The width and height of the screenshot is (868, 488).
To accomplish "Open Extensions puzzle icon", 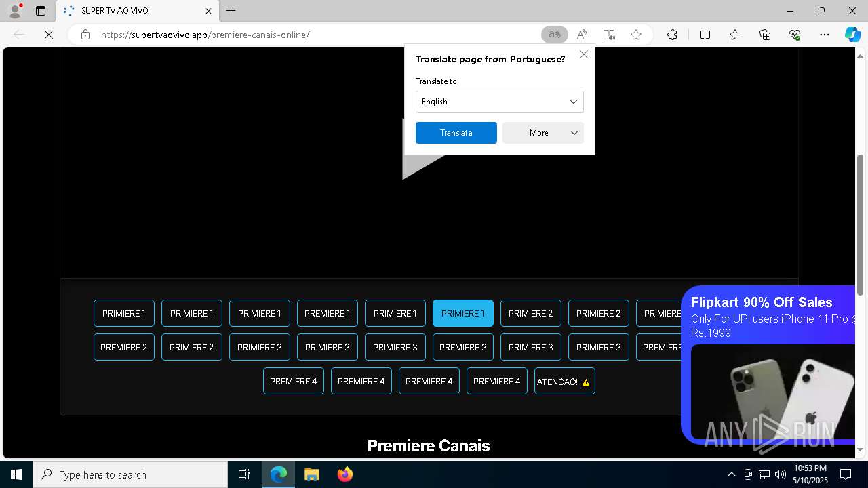I will tap(672, 35).
